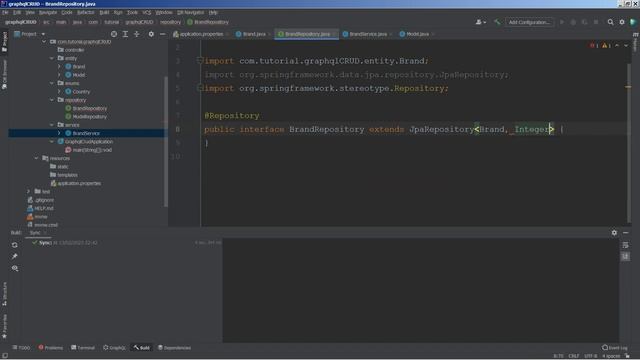Toggle tool window quick access at bottom-left corner

tap(4, 356)
